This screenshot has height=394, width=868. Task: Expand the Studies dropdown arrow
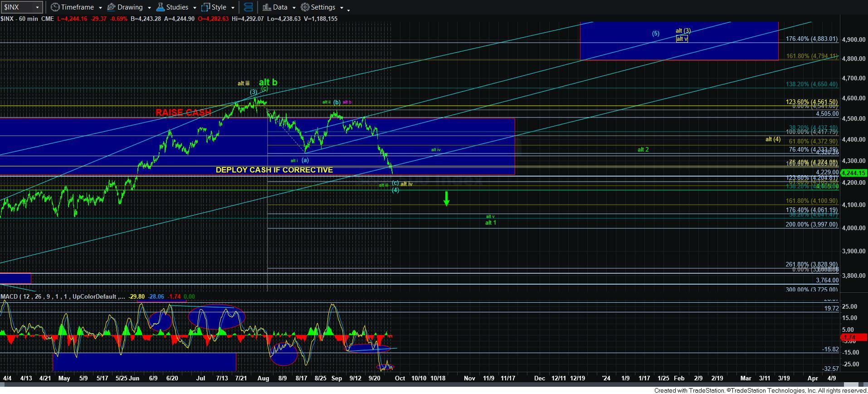[x=195, y=8]
